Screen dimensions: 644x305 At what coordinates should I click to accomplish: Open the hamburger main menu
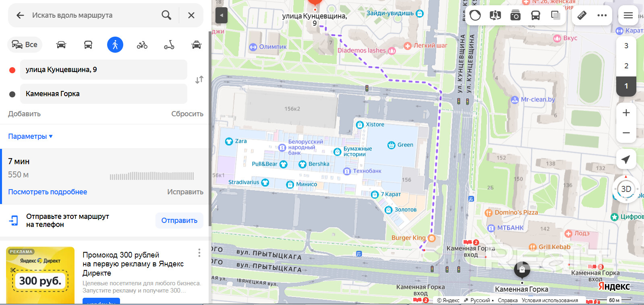click(628, 15)
